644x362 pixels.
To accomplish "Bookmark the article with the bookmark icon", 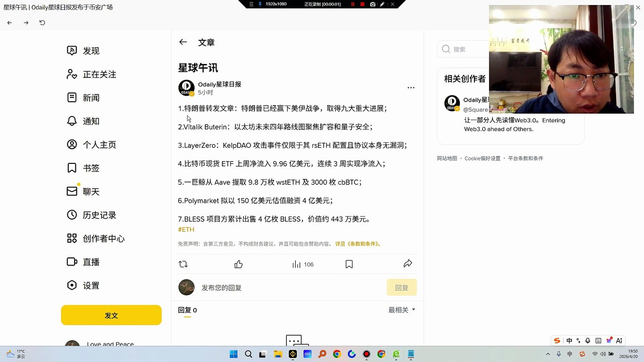I will pos(349,264).
